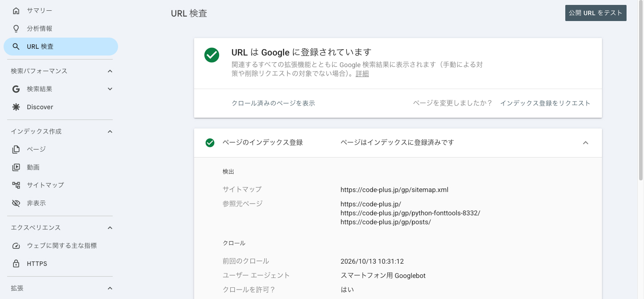The width and height of the screenshot is (644, 299).
Task: Click the ユーザー エージェント label
Action: tap(256, 276)
